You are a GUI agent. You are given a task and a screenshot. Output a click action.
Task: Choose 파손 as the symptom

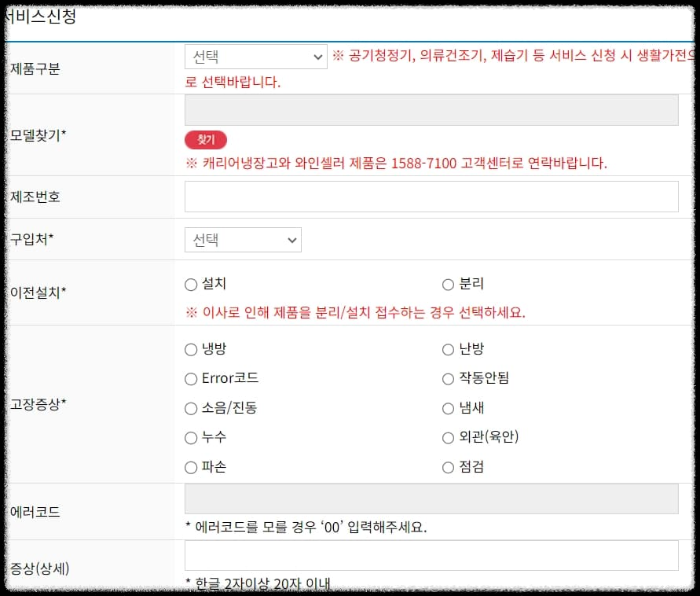click(x=191, y=467)
